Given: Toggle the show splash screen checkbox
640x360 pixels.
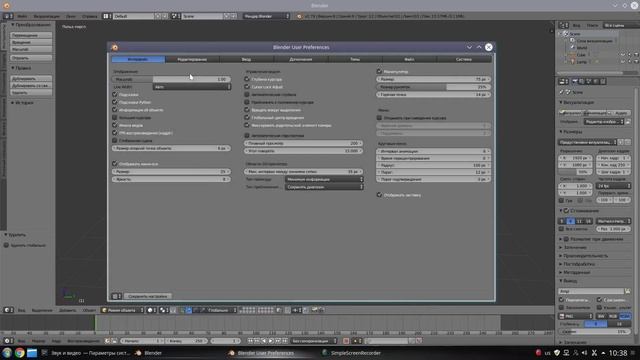Looking at the screenshot, I should (x=379, y=195).
